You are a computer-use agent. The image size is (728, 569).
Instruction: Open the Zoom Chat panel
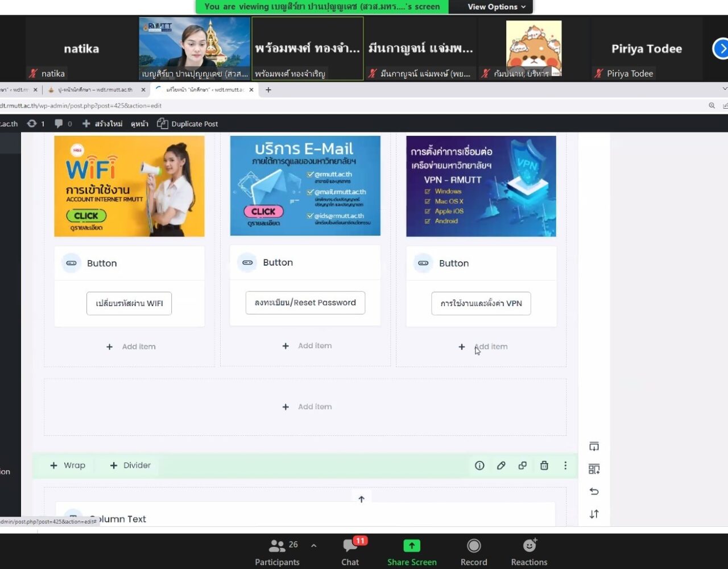tap(350, 552)
